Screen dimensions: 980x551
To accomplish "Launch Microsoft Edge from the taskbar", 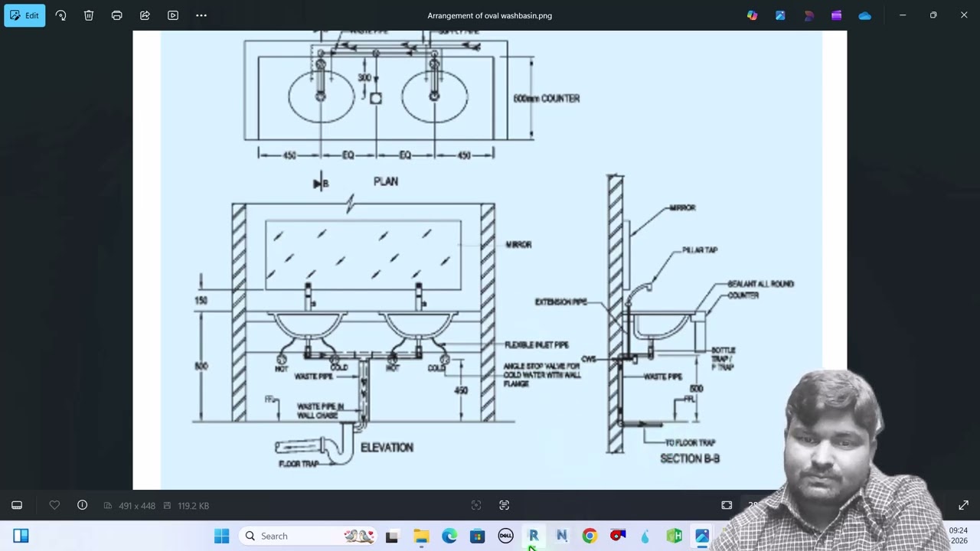I will (449, 536).
